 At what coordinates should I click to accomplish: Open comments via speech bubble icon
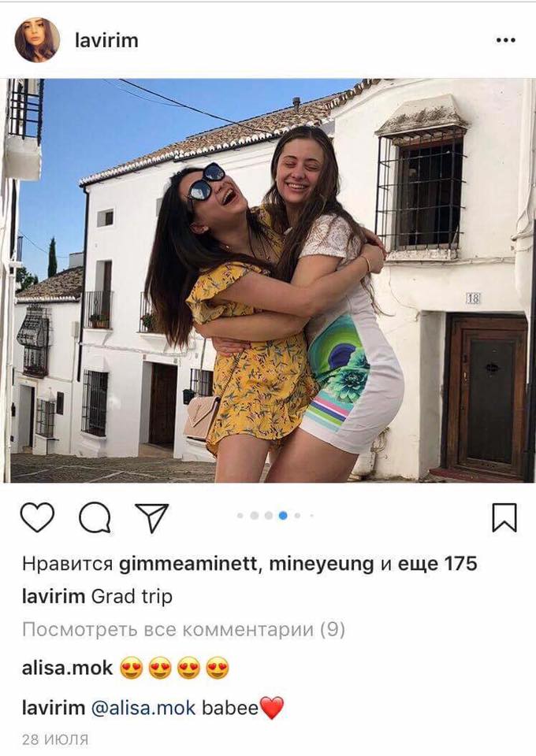(95, 517)
